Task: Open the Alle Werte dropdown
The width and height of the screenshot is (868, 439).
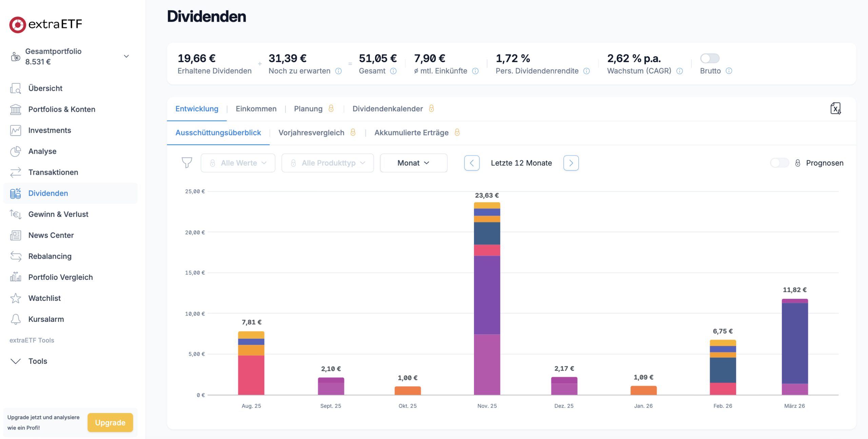Action: click(238, 163)
